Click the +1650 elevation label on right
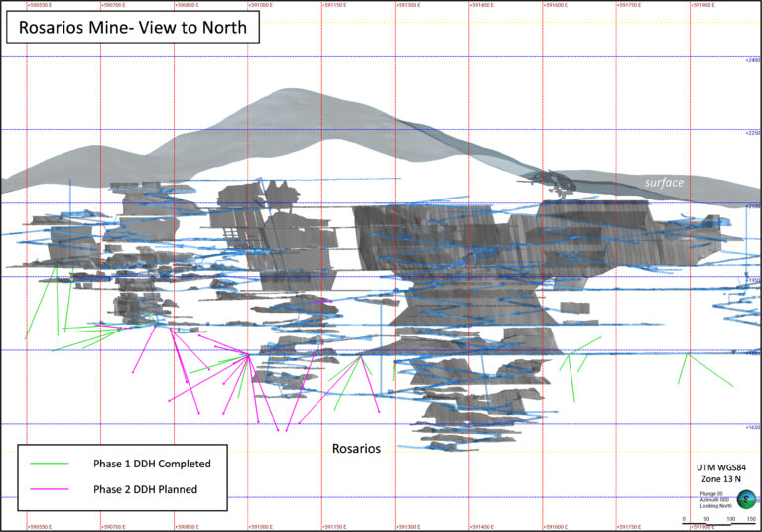The image size is (762, 532). 752,427
